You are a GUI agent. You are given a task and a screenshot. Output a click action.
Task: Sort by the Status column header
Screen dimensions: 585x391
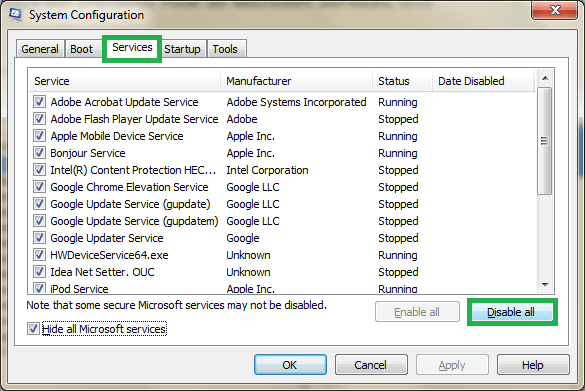(403, 81)
